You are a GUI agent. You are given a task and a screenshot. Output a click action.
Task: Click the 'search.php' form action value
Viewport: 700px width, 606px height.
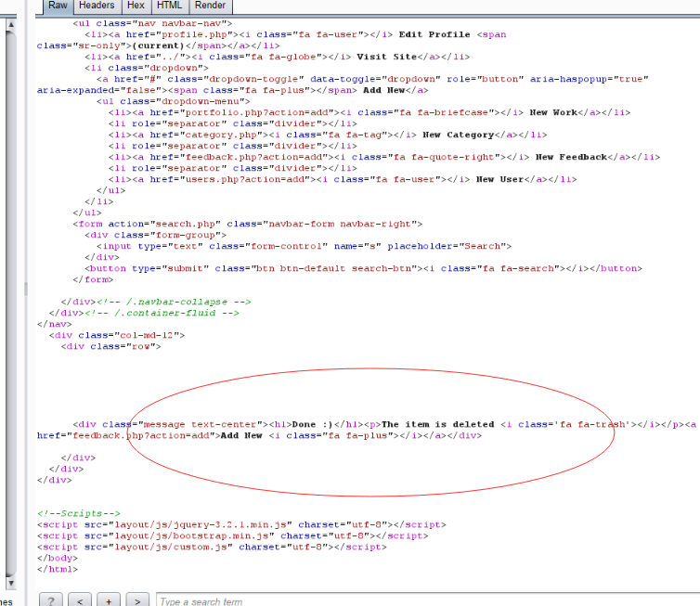tap(186, 224)
